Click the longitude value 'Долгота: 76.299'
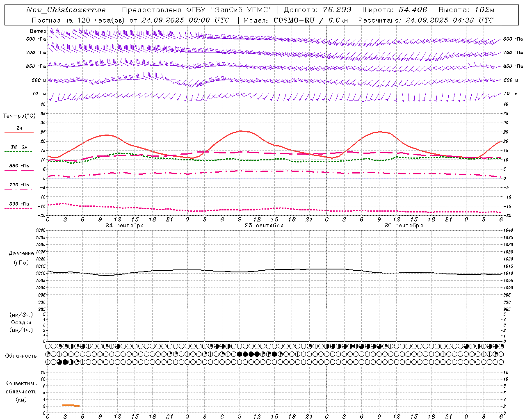Screen dimensions: 525x420 (x=318, y=10)
